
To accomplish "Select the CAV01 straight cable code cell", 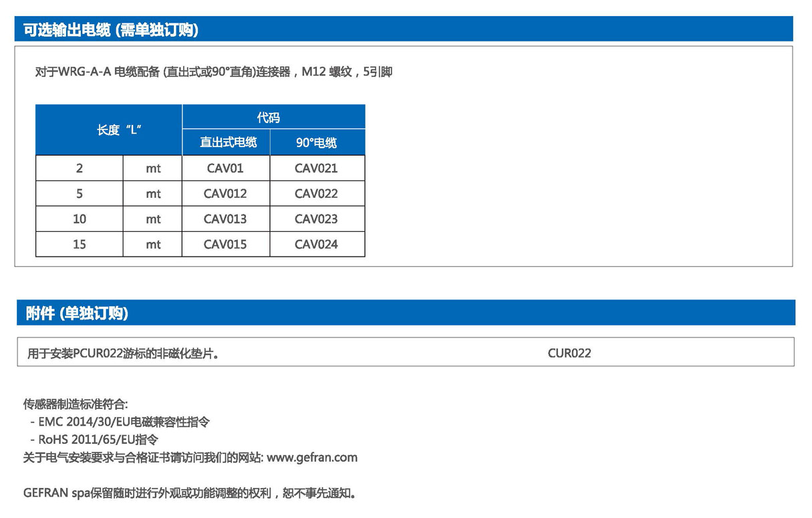I will click(x=225, y=168).
